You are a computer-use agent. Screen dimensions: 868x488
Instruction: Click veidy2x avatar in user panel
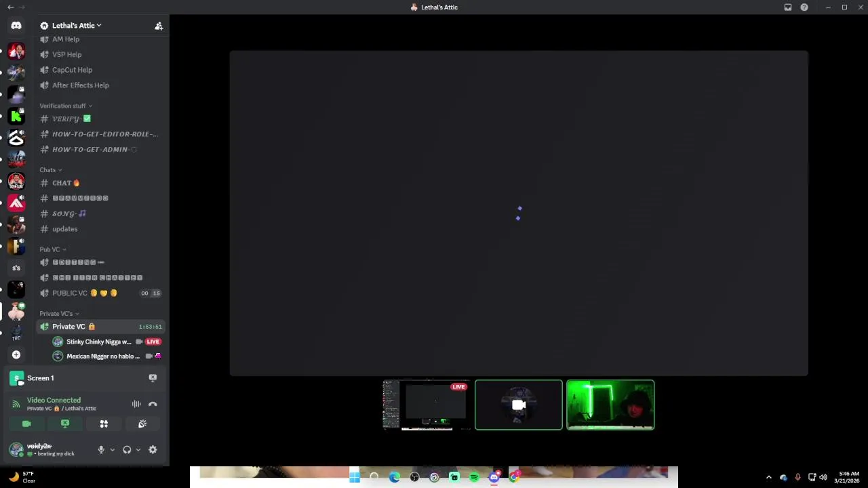(x=16, y=449)
